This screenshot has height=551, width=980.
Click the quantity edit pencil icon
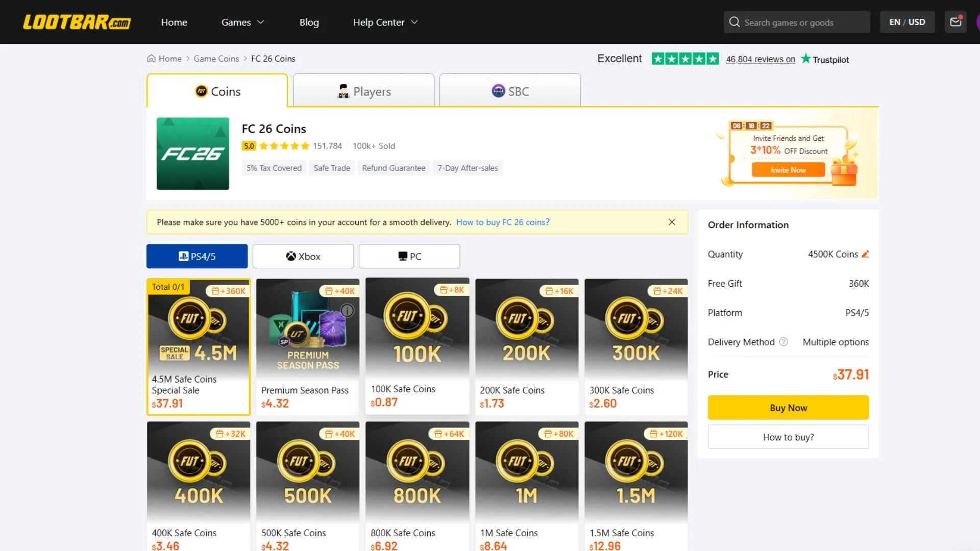pyautogui.click(x=865, y=254)
